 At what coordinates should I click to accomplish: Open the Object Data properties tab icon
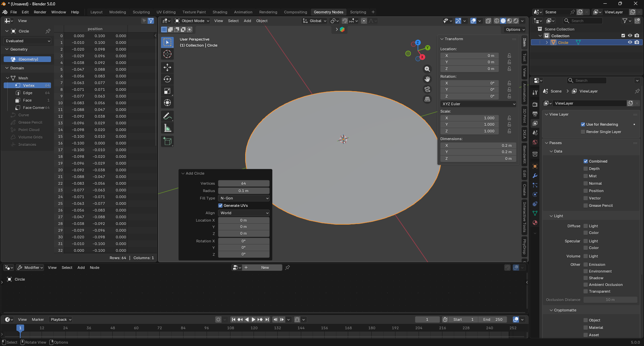pos(535,213)
